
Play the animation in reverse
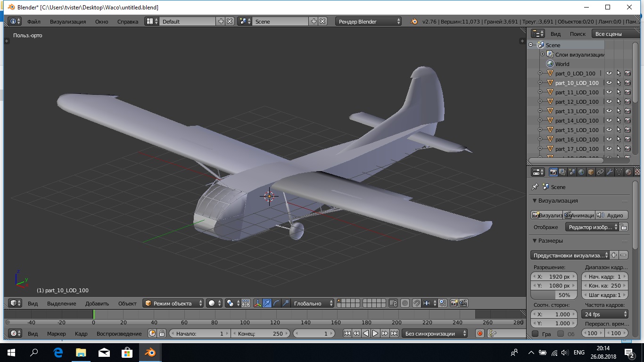pyautogui.click(x=366, y=333)
